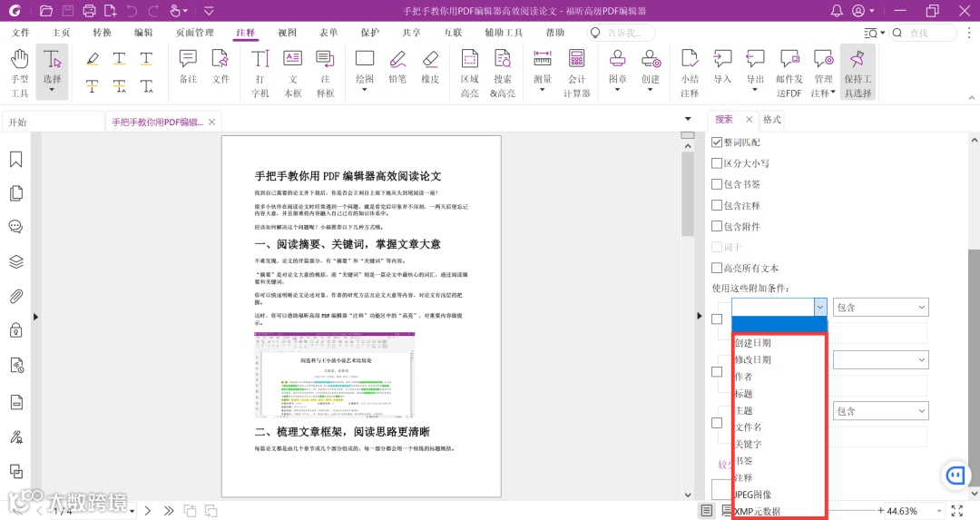The image size is (980, 520).
Task: Open the document tab list dropdown
Action: pyautogui.click(x=688, y=119)
